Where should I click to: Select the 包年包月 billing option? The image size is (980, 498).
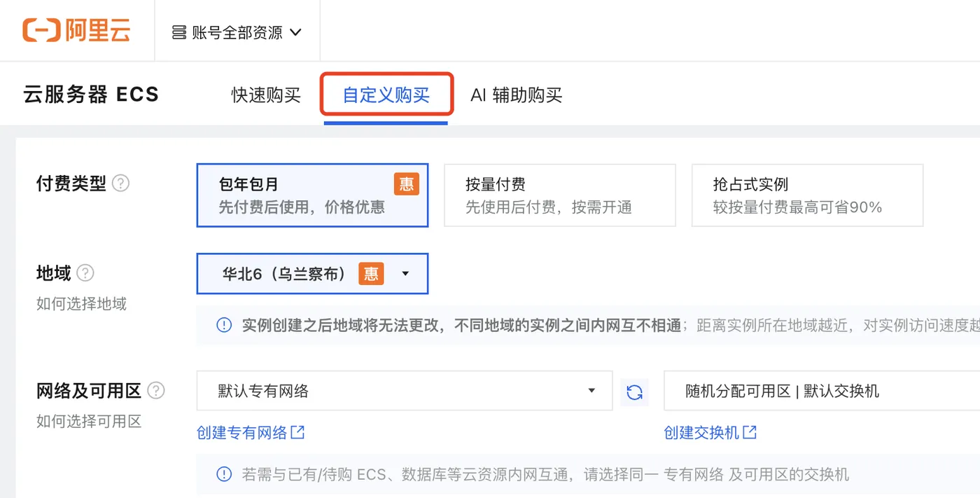pyautogui.click(x=312, y=195)
